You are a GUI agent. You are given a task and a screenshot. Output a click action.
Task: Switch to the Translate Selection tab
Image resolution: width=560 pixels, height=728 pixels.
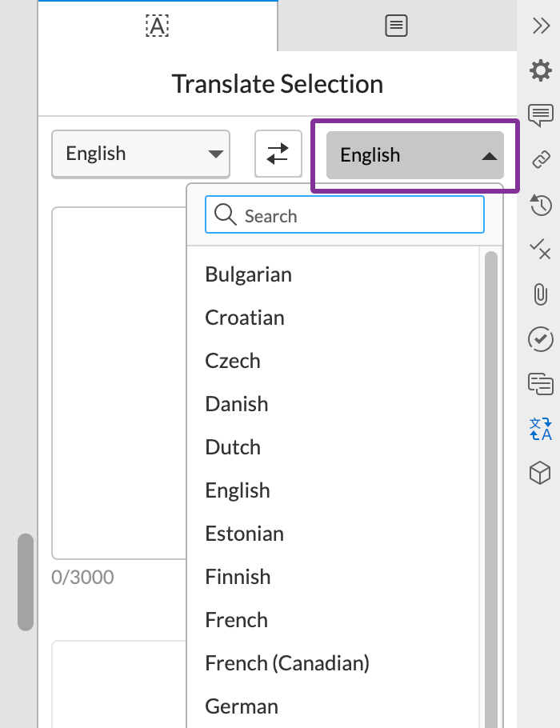[x=157, y=25]
